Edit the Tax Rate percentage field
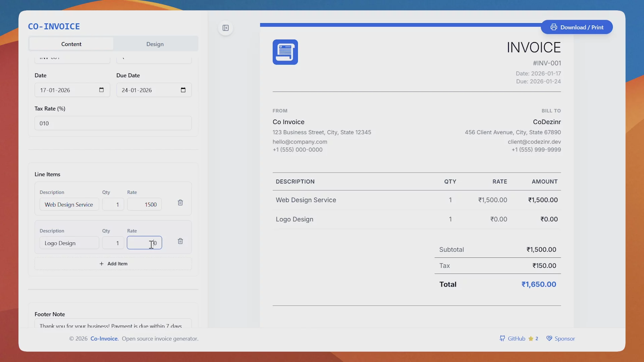 point(113,123)
